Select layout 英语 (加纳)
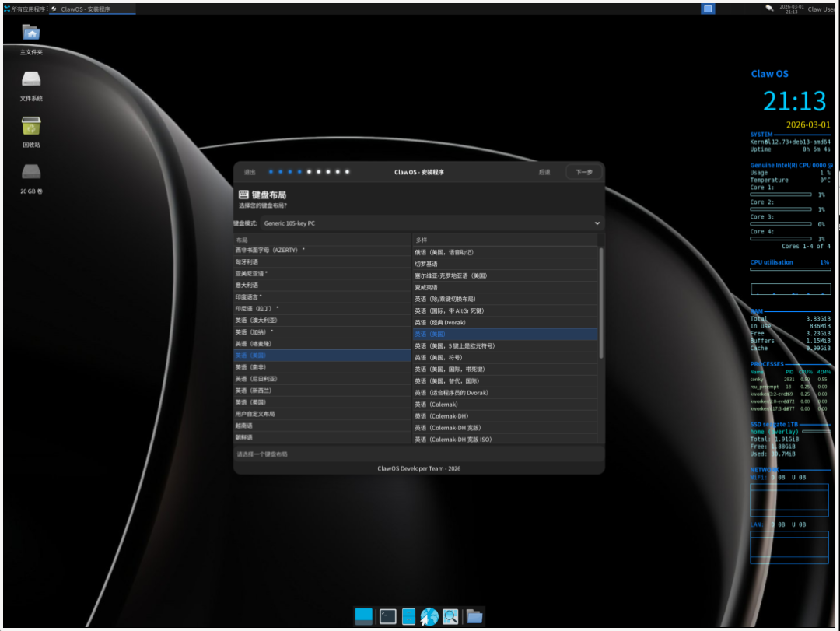Screen dimensions: 840x631 pos(322,332)
